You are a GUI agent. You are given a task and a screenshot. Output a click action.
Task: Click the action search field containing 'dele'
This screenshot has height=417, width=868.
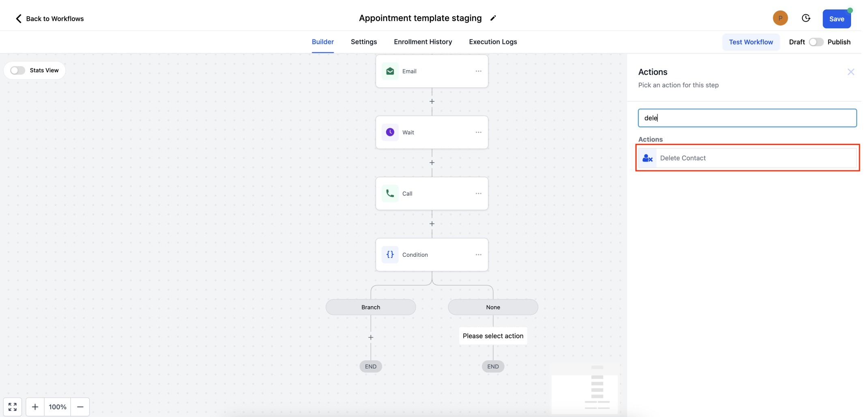(747, 118)
